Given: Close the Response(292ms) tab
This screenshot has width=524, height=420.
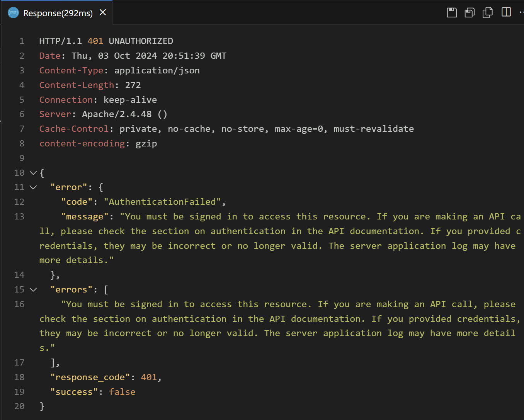Looking at the screenshot, I should click(103, 12).
